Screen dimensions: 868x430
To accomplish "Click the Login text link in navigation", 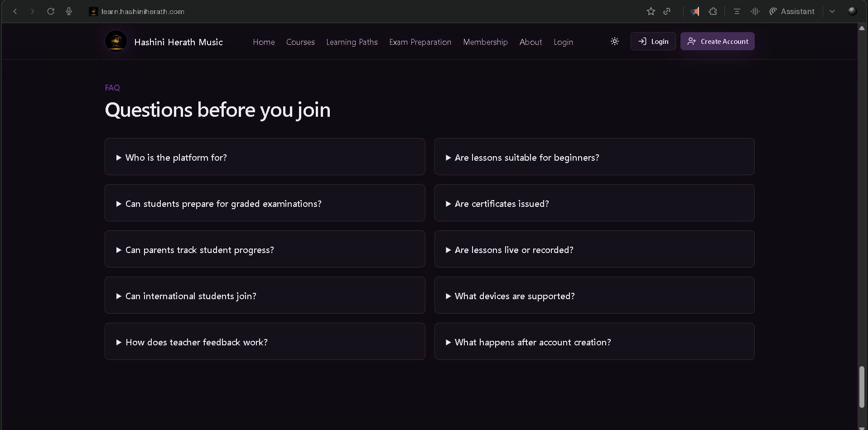I will click(x=563, y=42).
